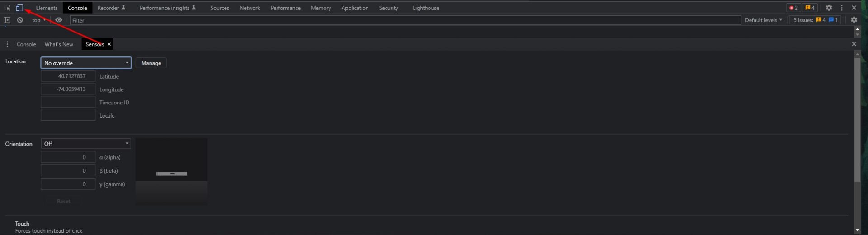Select the Sensors drawer tab
868x235 pixels.
(x=94, y=44)
